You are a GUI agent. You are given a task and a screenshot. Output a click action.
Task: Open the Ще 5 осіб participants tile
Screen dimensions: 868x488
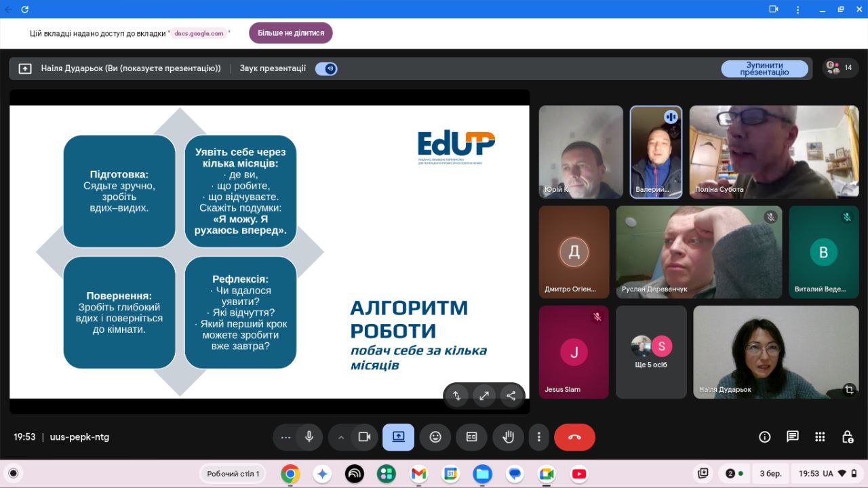651,352
